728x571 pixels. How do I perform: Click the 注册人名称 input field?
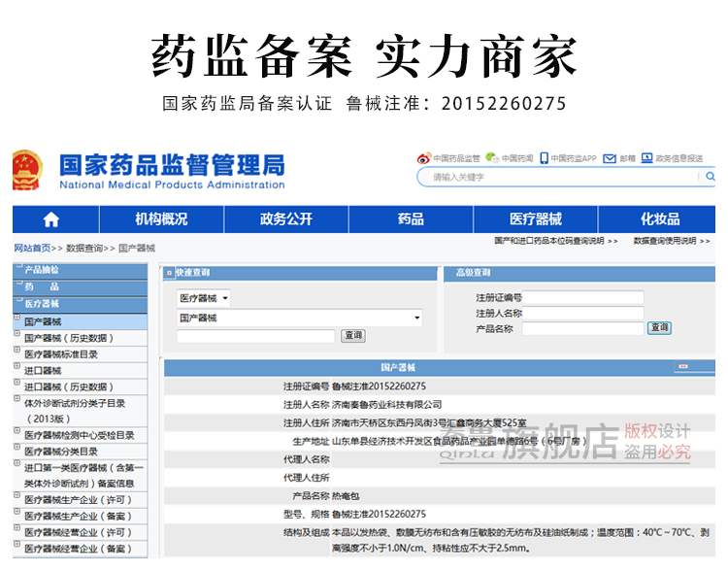[583, 313]
